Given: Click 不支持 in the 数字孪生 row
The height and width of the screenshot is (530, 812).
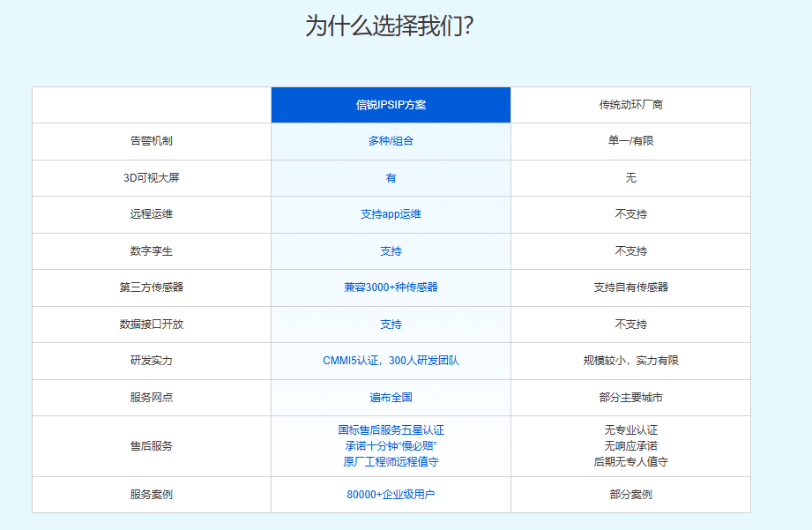Looking at the screenshot, I should [x=630, y=251].
